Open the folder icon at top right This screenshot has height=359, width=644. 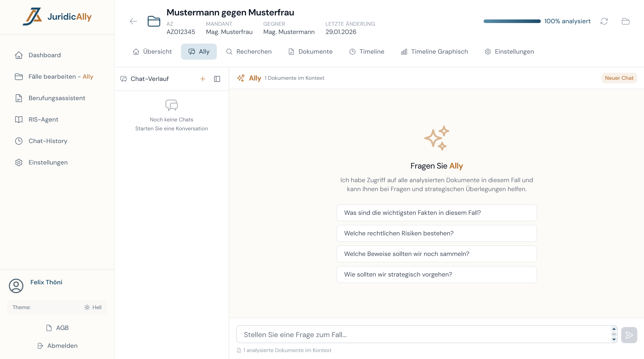point(625,21)
